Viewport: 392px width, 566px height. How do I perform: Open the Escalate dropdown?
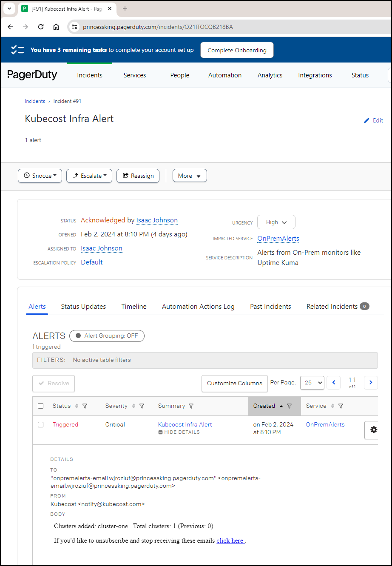[89, 176]
